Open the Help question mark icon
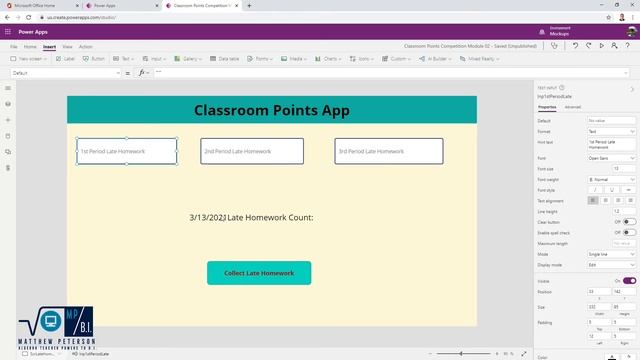This screenshot has width=640, height=360. click(627, 46)
